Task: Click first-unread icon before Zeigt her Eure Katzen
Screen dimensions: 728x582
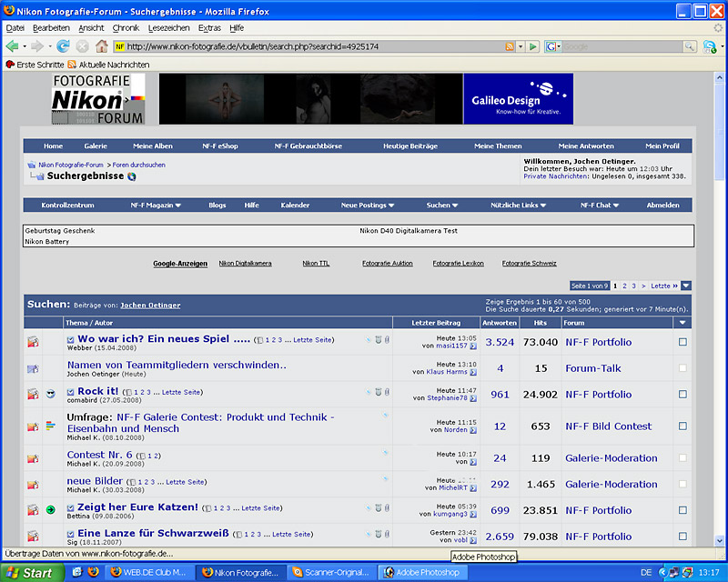Action: coord(71,508)
